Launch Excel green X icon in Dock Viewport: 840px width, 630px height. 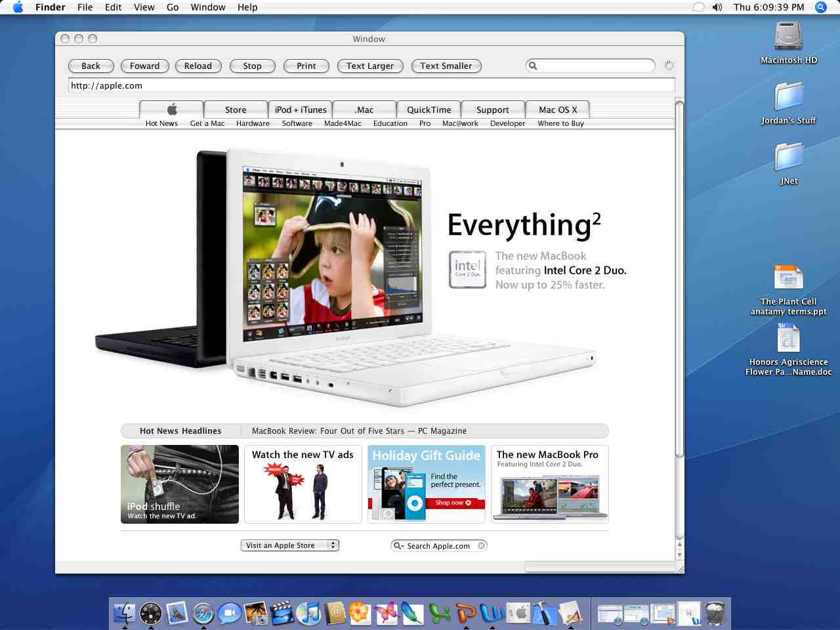(x=440, y=614)
